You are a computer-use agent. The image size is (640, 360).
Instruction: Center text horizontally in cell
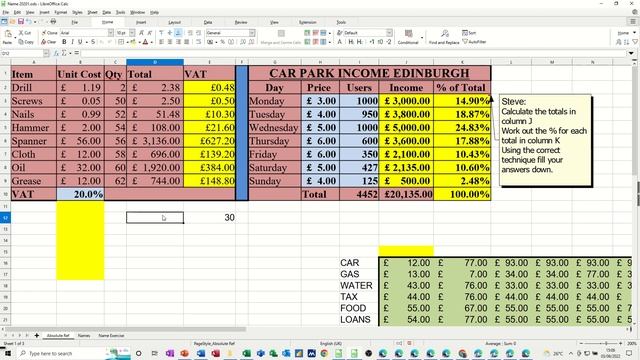[x=170, y=42]
